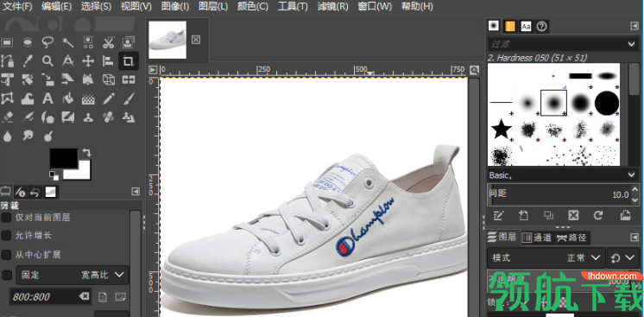
Task: Select the active Crop tool
Action: 128,61
